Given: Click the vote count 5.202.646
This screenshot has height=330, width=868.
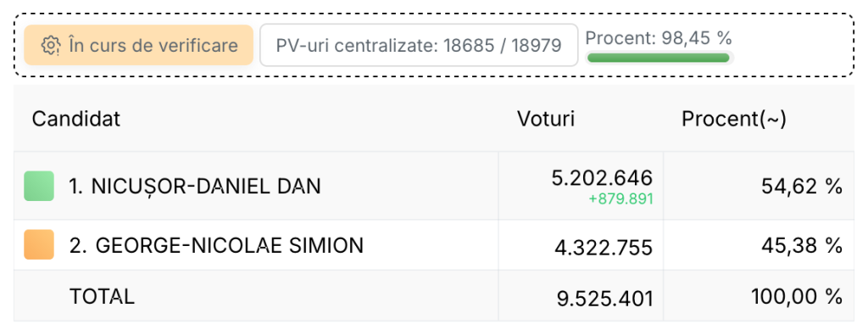Looking at the screenshot, I should (603, 178).
